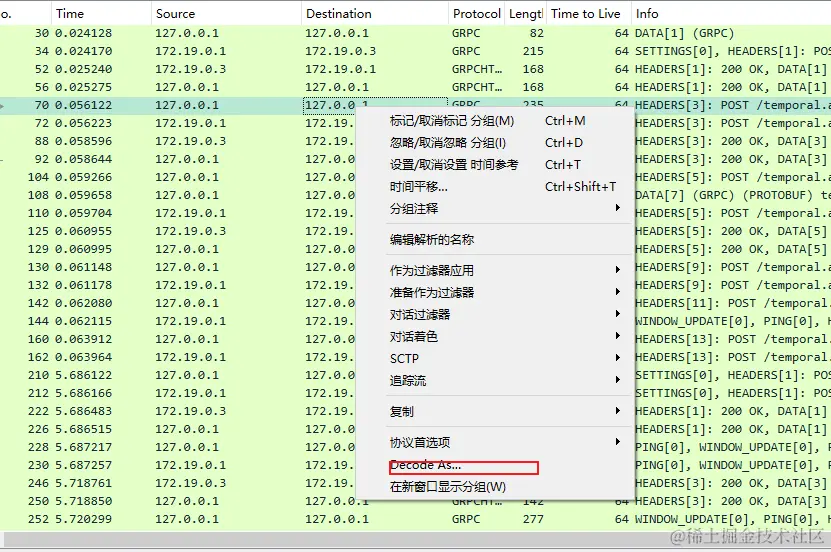Expand 追踪流 submenu
Image resolution: width=831 pixels, height=552 pixels.
(495, 380)
